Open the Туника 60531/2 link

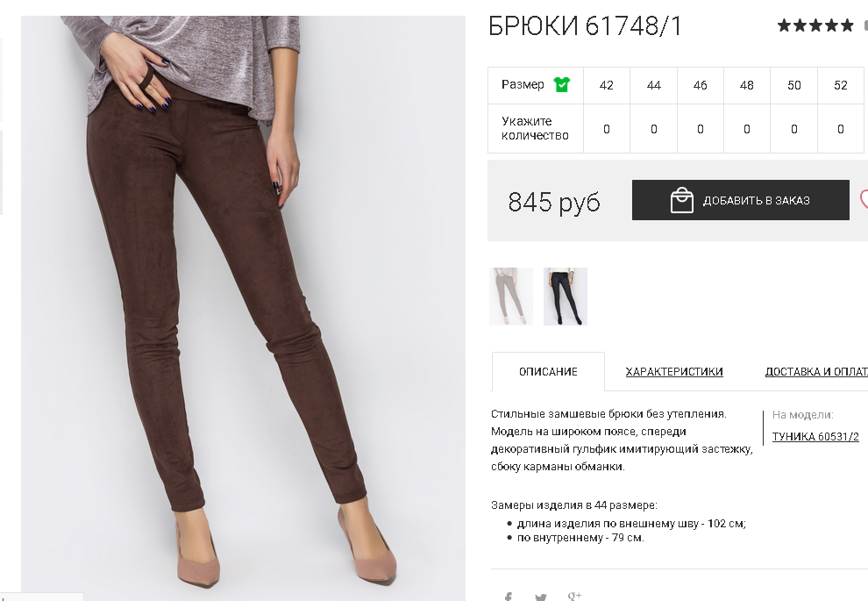pyautogui.click(x=815, y=436)
